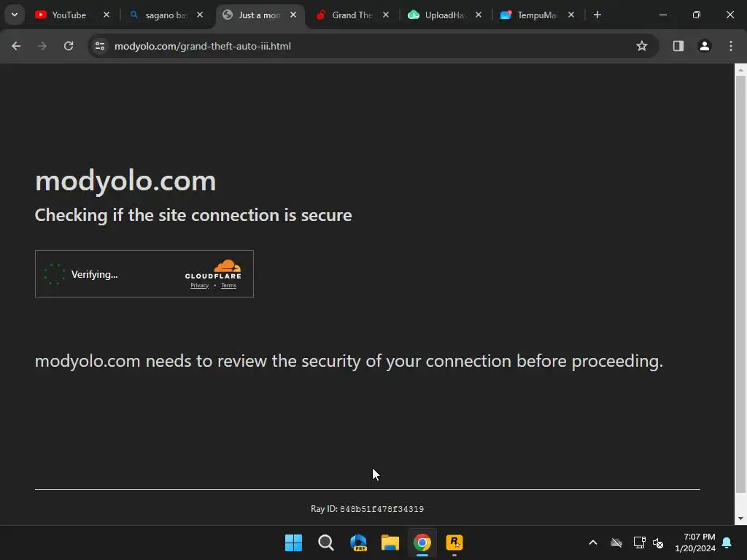Close the Just a moment tab

point(293,15)
